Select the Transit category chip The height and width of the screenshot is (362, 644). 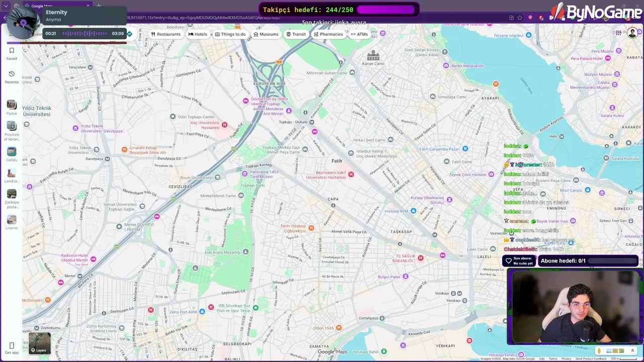coord(296,34)
